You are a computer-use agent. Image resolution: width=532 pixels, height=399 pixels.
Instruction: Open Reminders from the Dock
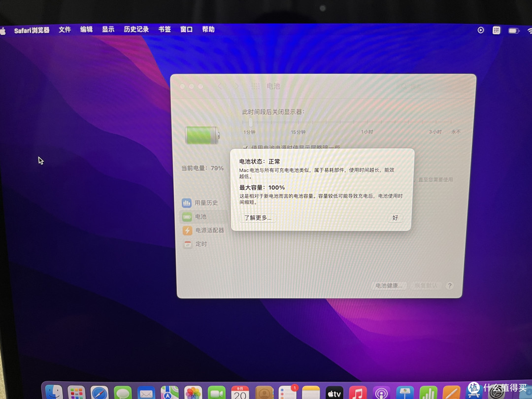[288, 393]
